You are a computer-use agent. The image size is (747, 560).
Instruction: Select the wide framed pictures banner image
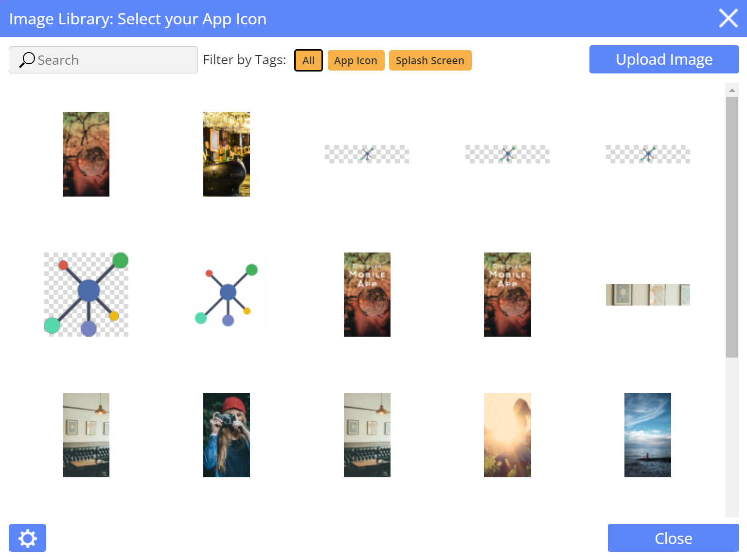pyautogui.click(x=647, y=295)
